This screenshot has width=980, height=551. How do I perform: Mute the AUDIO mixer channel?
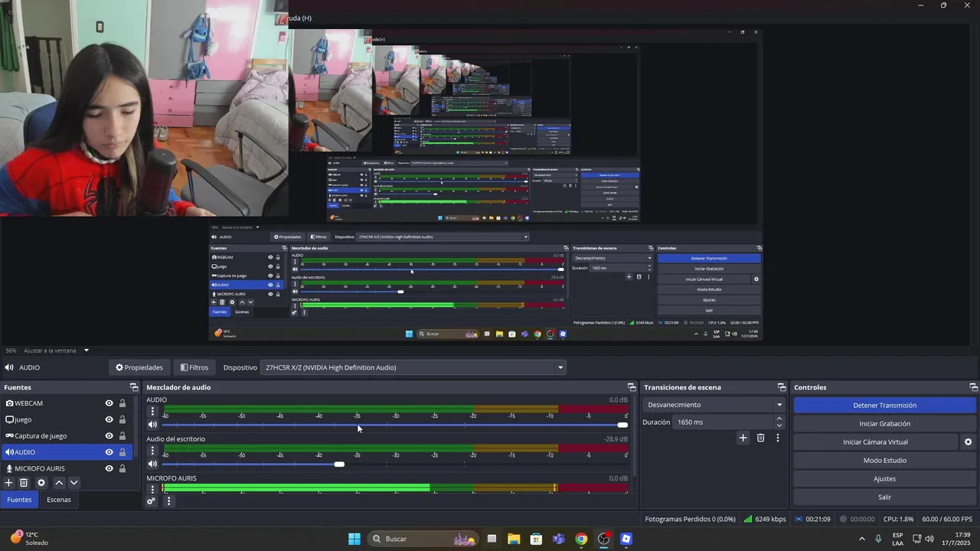pos(152,425)
